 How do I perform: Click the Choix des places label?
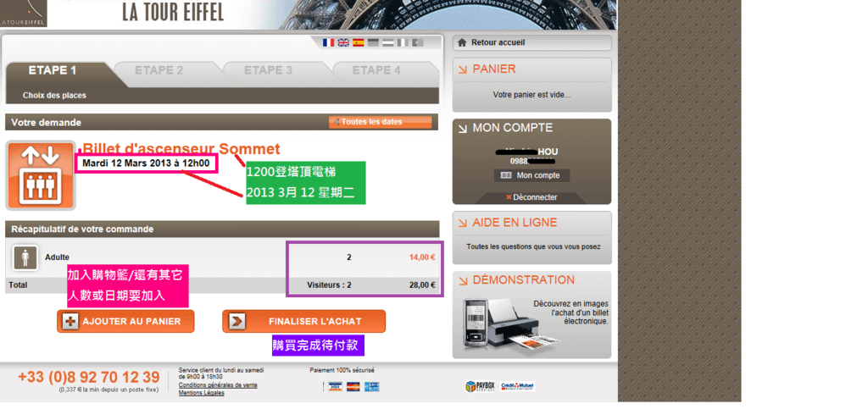click(54, 96)
